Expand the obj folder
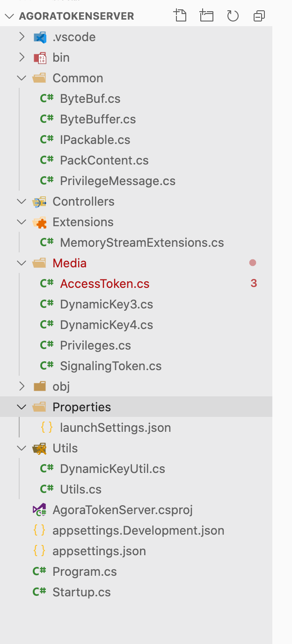This screenshot has height=644, width=292. pos(21,386)
